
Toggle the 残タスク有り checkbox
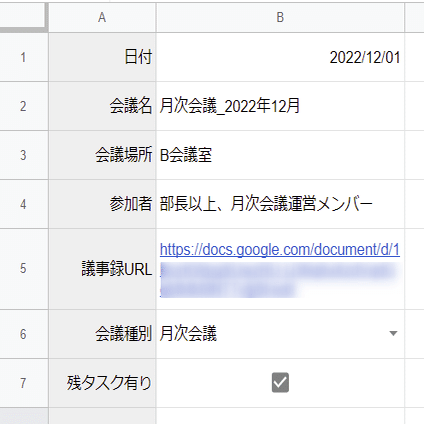pyautogui.click(x=280, y=382)
